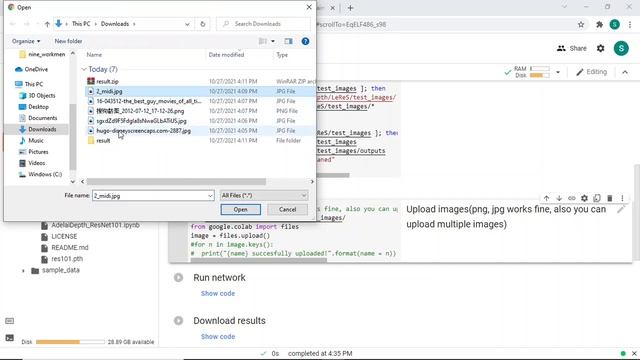Click the change view icon in dialog toolbar
This screenshot has height=360, width=640.
263,41
